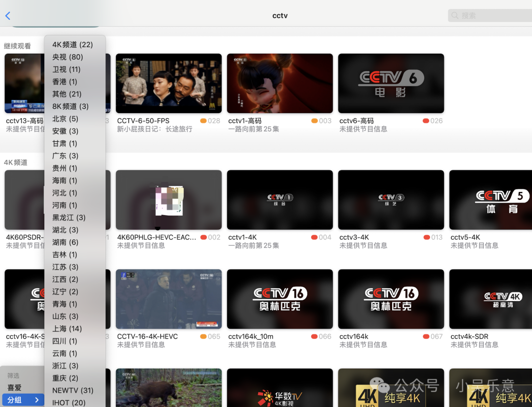Open cctv164k_10m channel thumbnail
Screen dimensions: 532x407
pos(280,299)
